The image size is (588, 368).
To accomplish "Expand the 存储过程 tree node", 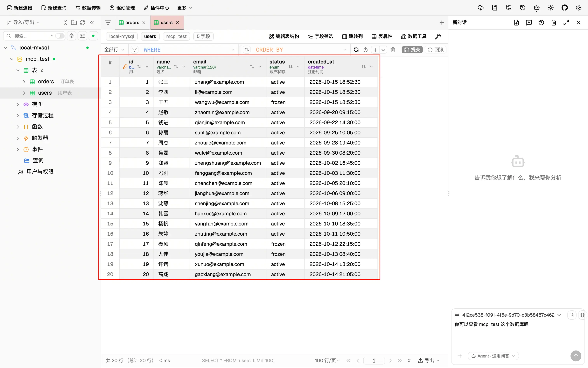I will (x=18, y=115).
